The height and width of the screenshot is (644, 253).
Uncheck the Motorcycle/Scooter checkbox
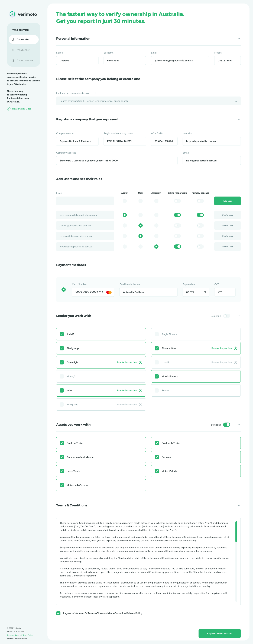62,485
